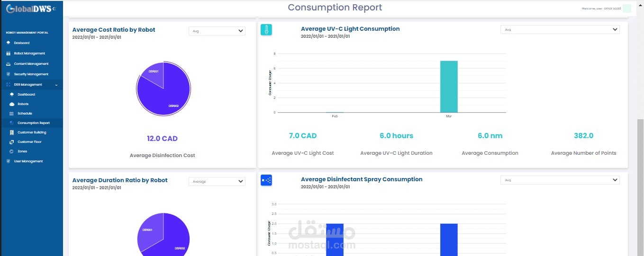Collapse the sidebar with the double-chevron icon

[x=54, y=9]
